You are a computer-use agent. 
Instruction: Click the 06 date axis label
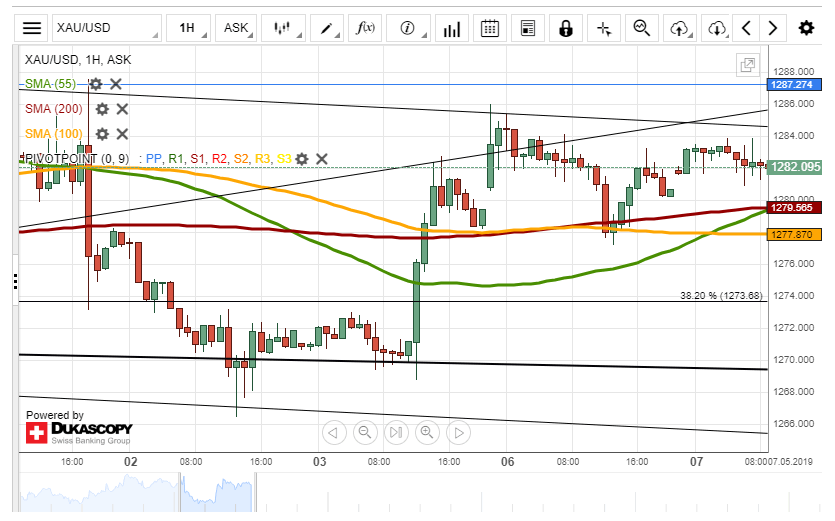click(x=507, y=462)
